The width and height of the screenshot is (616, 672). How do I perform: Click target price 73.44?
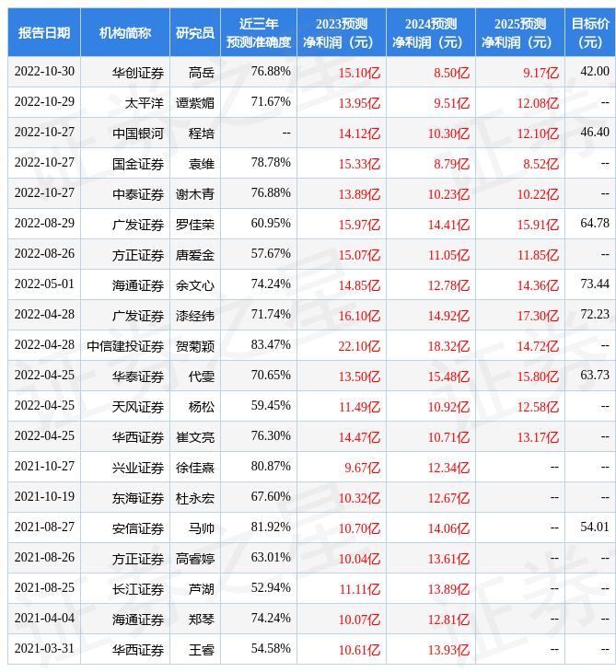[x=595, y=284]
